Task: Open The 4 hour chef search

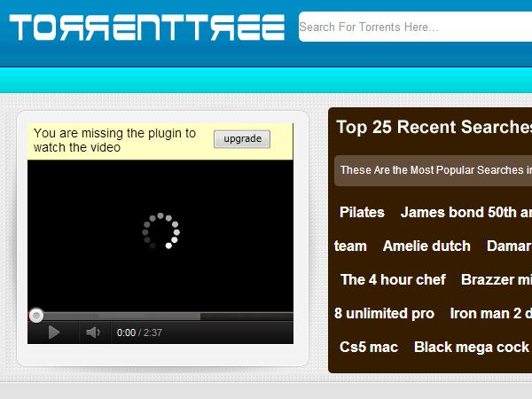Action: tap(393, 279)
